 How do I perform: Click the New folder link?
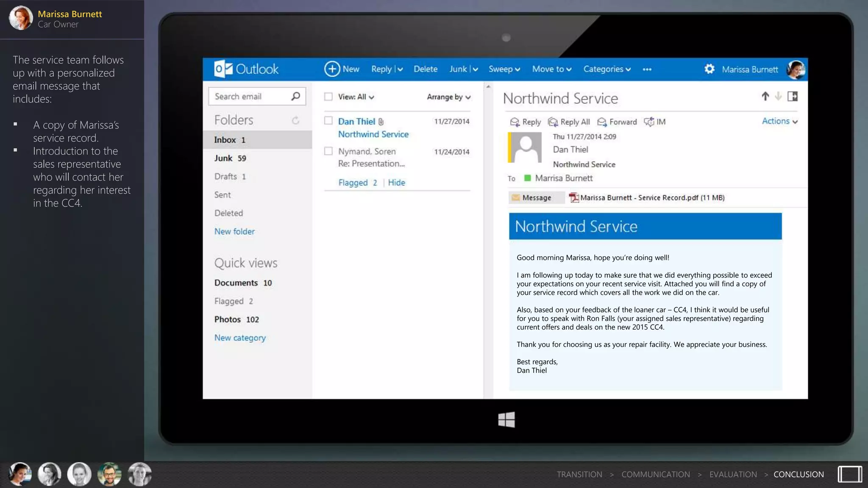[x=234, y=232]
